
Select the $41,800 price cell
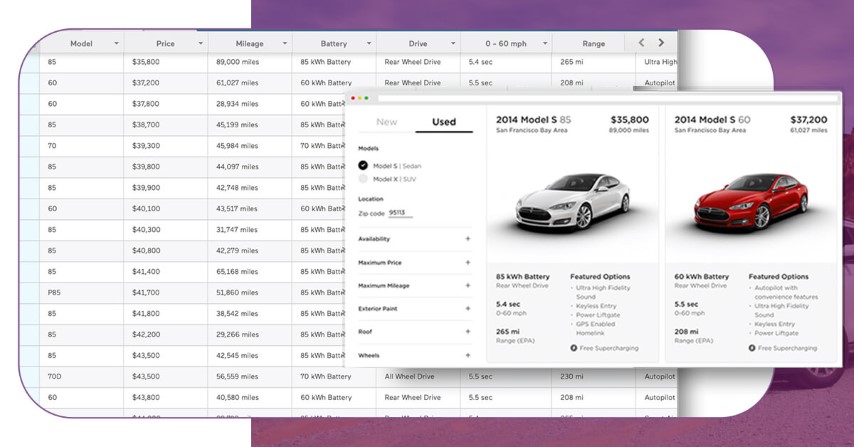point(166,314)
